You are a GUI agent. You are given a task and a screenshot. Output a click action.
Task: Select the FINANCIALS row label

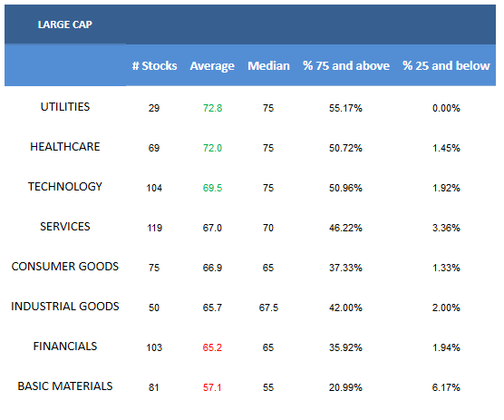tap(65, 346)
